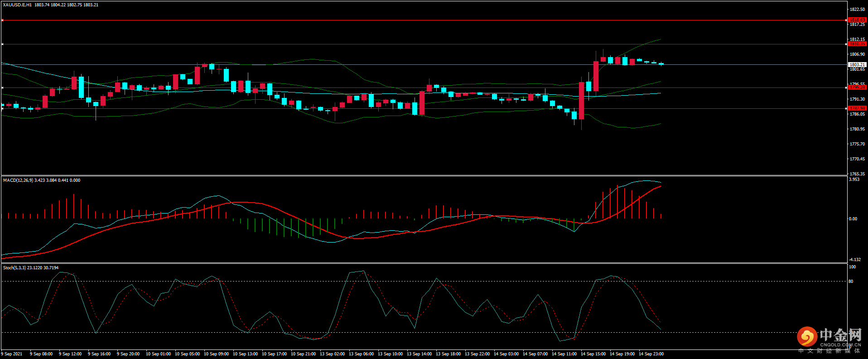Viewport: 868px width, 359px height.
Task: Click the 10 Sep 17:00 time label
Action: click(275, 354)
